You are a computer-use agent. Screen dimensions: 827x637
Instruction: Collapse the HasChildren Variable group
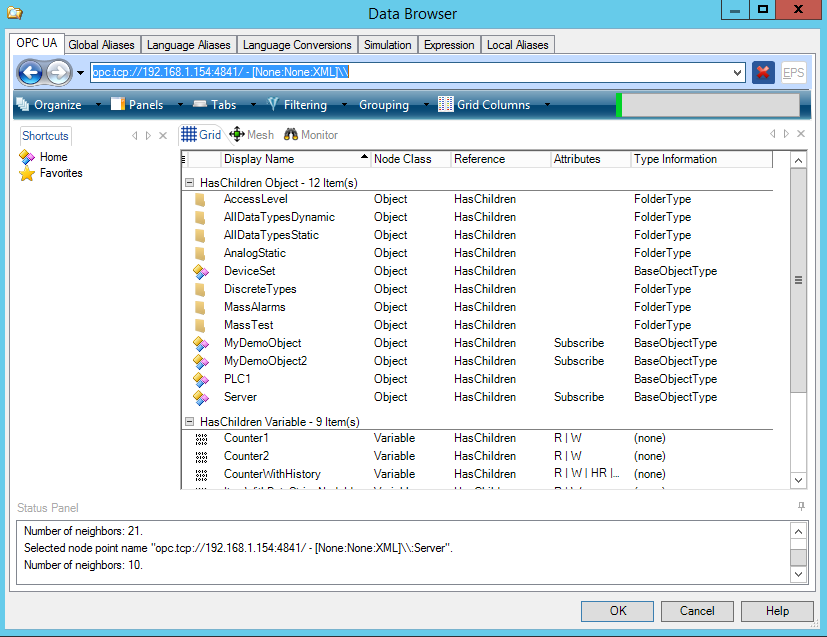pyautogui.click(x=190, y=422)
